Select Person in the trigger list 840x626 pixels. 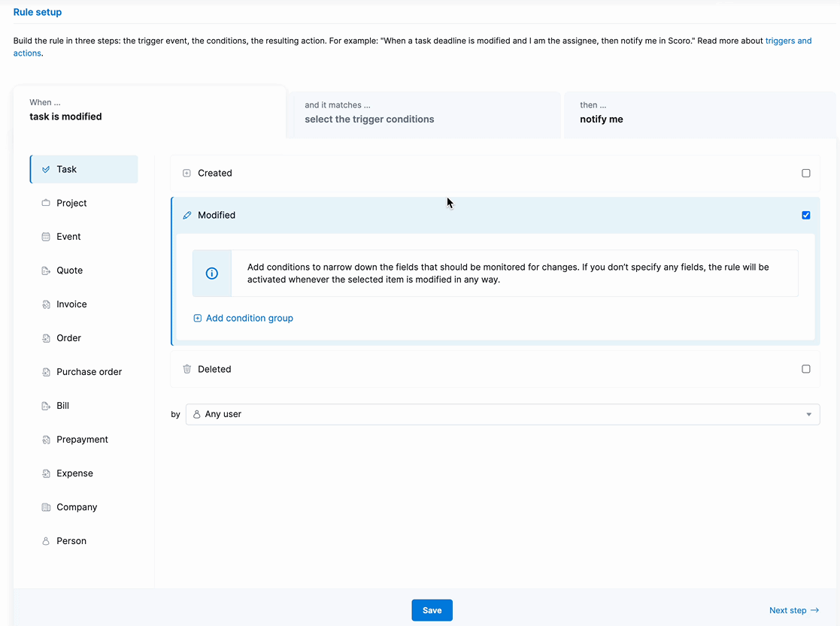pyautogui.click(x=83, y=541)
